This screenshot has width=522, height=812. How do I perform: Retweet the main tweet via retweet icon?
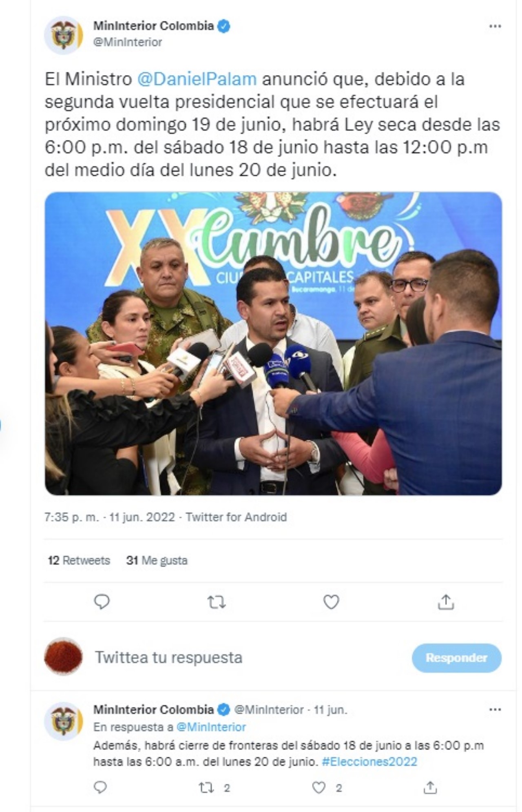point(216,602)
